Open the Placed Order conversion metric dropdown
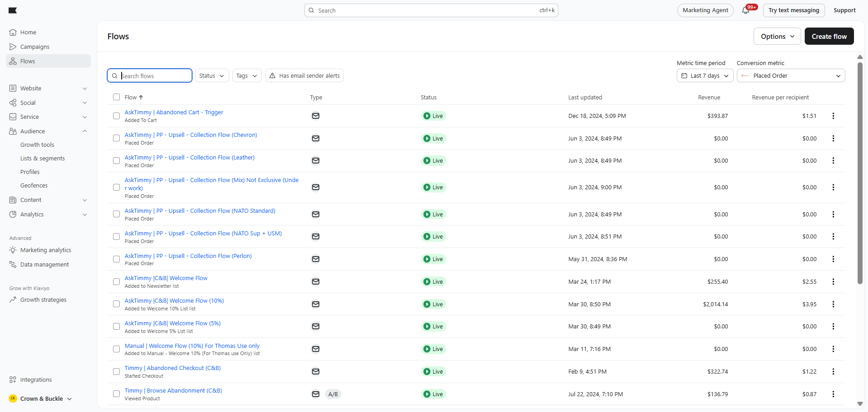 [791, 76]
